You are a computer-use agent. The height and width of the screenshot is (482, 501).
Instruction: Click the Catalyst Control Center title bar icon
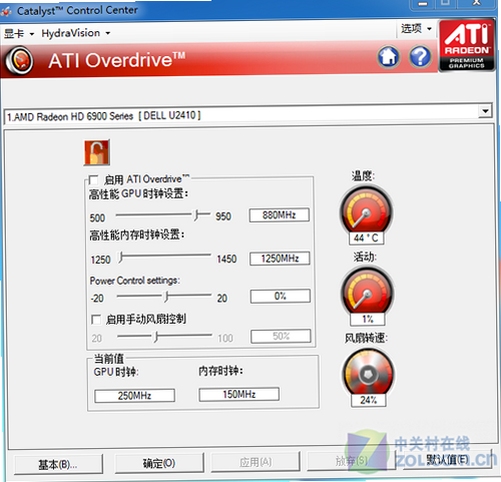(6, 12)
